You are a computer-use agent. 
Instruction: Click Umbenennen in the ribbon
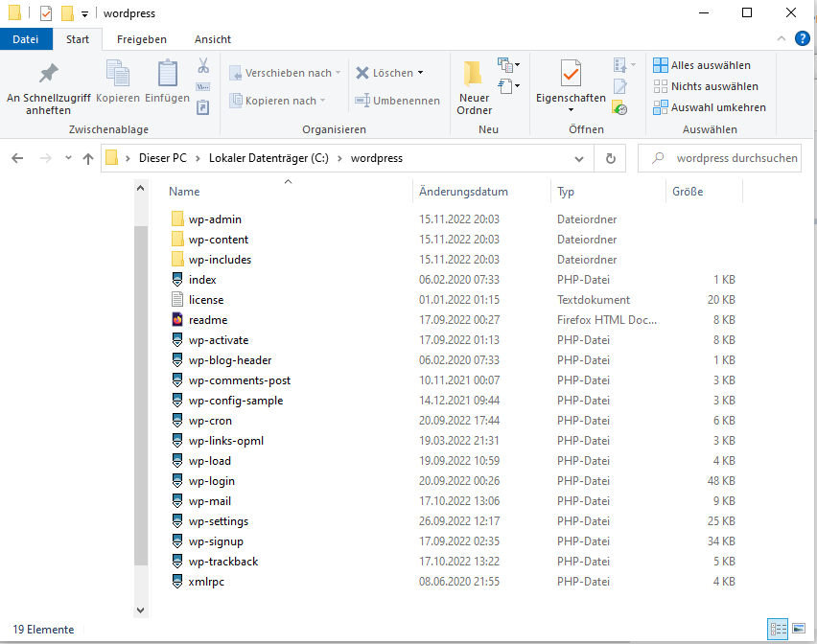click(398, 101)
